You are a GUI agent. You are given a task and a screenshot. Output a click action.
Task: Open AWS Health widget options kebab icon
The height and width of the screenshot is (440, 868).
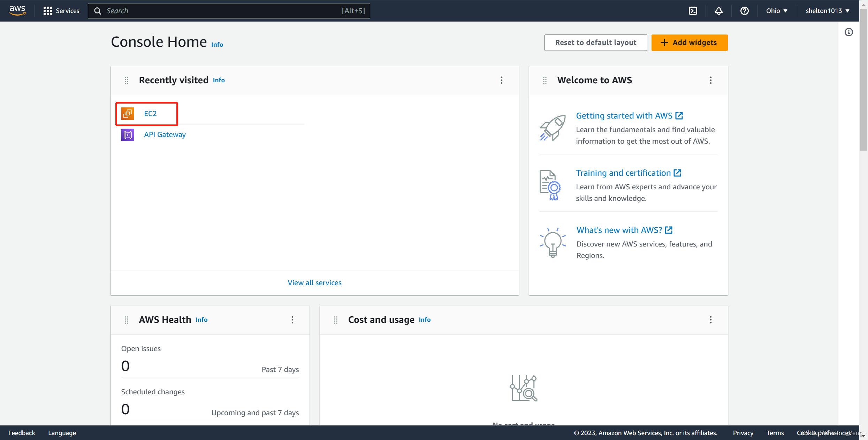(x=292, y=320)
